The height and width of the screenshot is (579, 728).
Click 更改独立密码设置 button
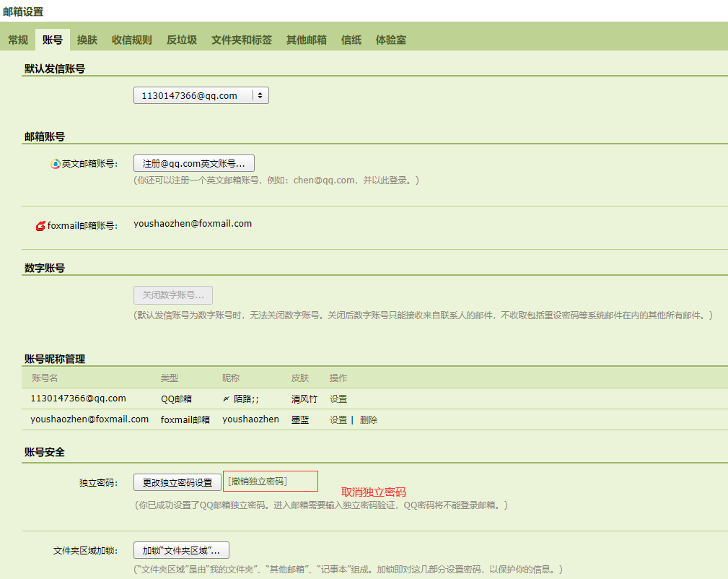177,482
